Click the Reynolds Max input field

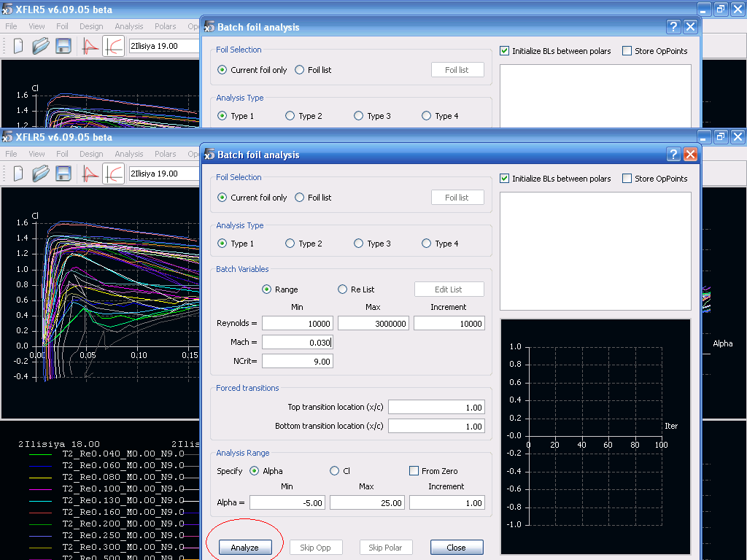pyautogui.click(x=373, y=323)
